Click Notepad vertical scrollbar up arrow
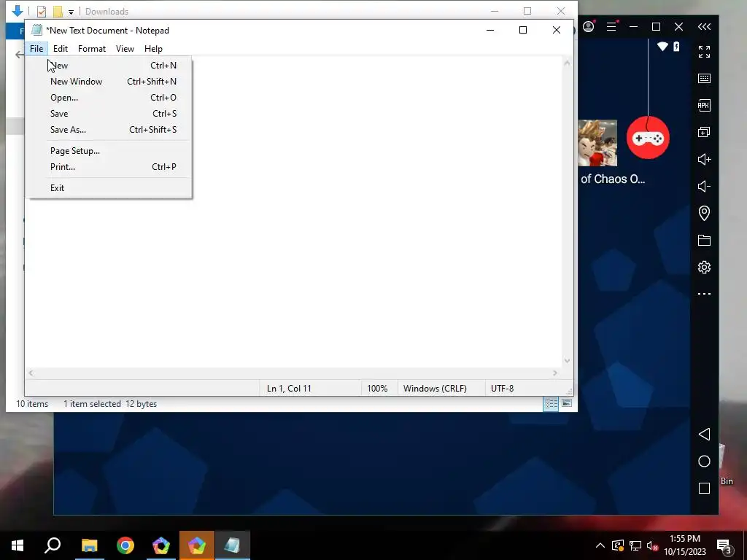 coord(567,63)
